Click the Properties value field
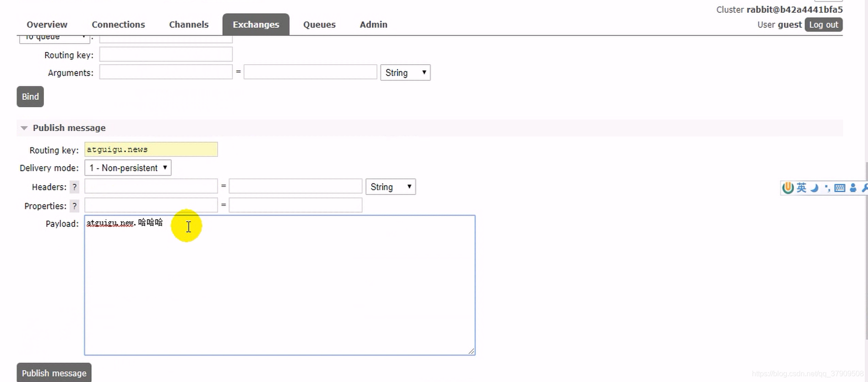Screen dimensions: 868x382 295,205
